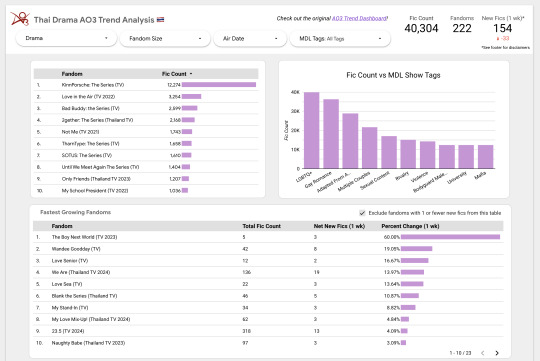Open the Drama dropdown filter

coord(66,38)
